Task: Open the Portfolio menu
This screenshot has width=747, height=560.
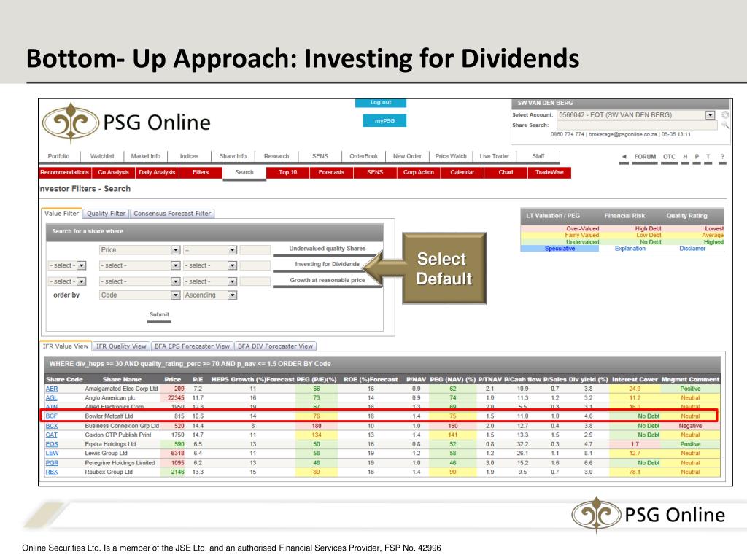Action: [x=58, y=156]
